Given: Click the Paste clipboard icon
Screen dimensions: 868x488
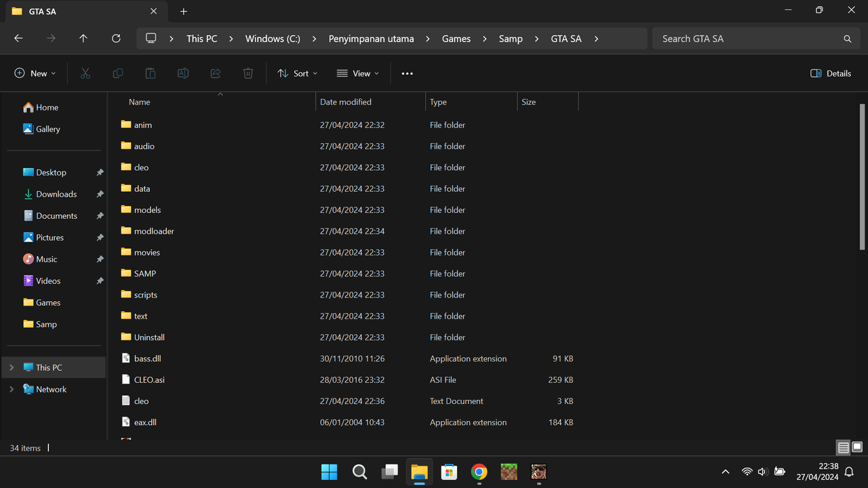Looking at the screenshot, I should coord(151,73).
